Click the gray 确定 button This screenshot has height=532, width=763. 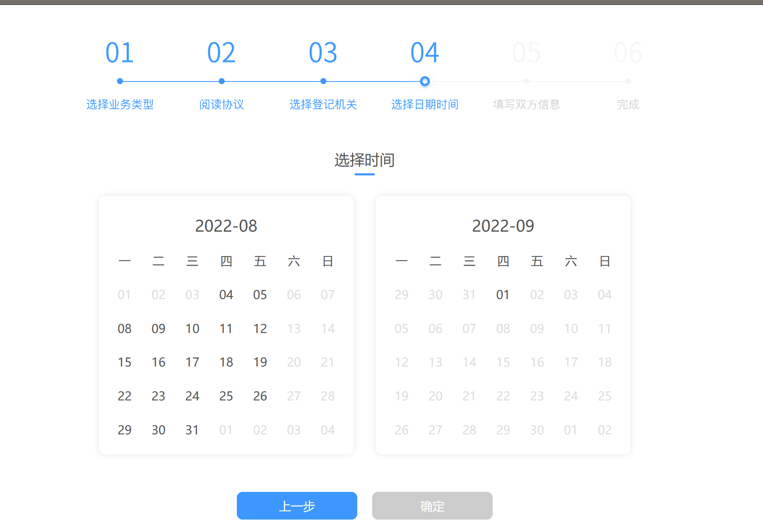(x=432, y=506)
